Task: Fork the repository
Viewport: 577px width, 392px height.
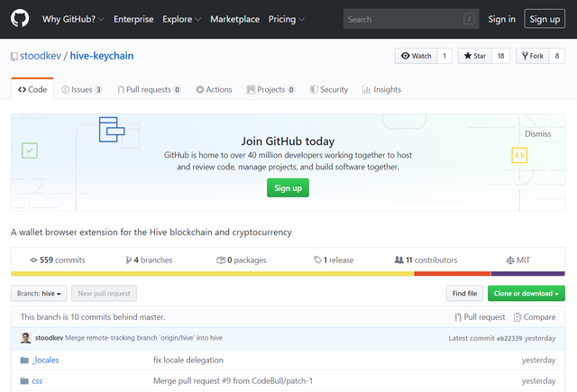Action: pos(533,56)
